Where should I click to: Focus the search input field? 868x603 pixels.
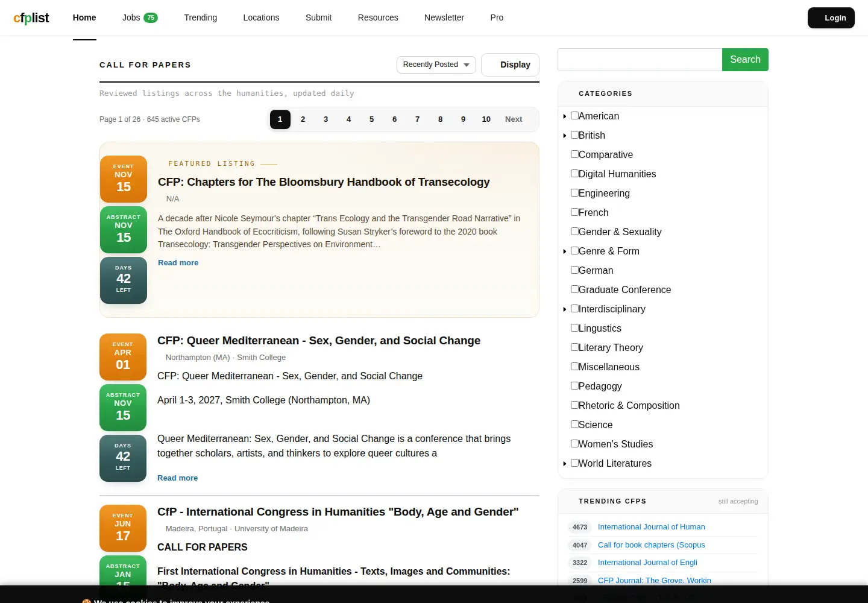(640, 60)
